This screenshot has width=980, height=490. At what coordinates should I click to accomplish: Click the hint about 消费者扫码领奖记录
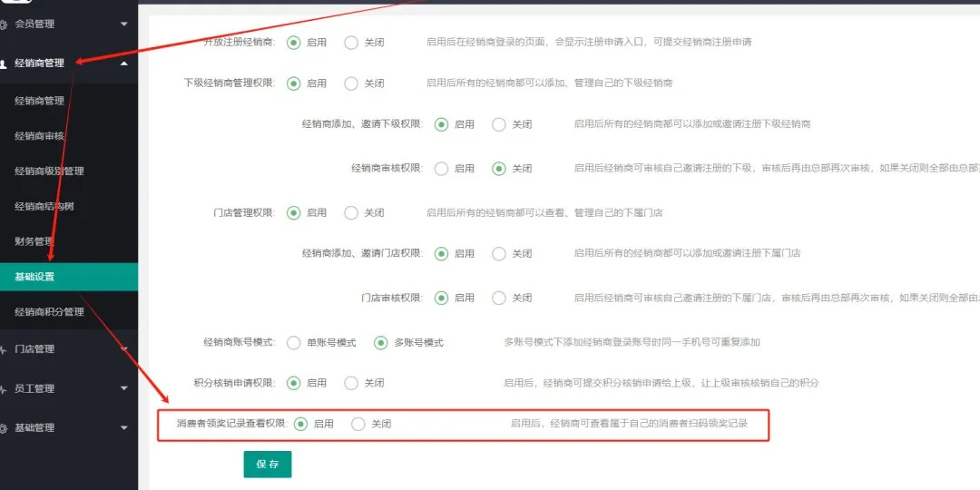click(630, 424)
